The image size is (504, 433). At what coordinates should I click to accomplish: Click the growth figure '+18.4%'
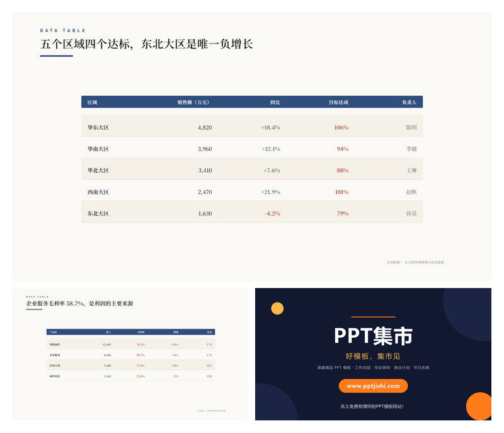tap(271, 127)
